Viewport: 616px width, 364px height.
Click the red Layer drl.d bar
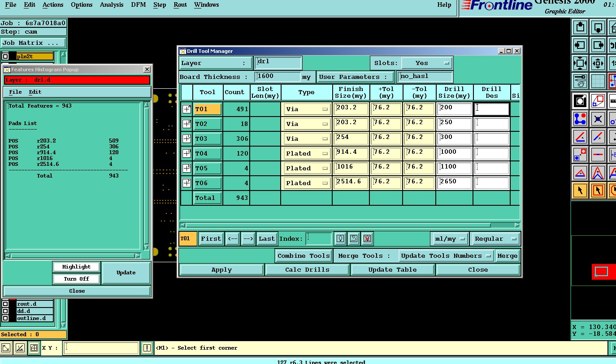pos(77,80)
